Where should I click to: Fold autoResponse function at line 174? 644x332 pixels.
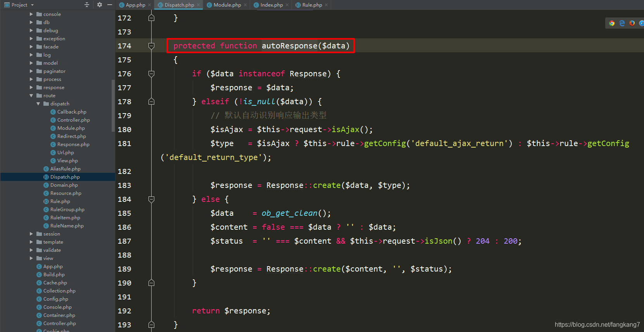pos(152,46)
